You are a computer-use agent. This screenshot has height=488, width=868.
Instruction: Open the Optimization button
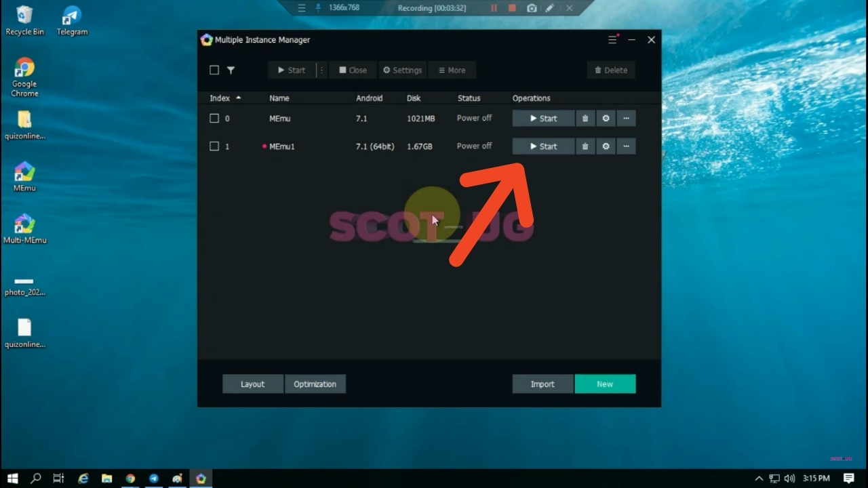[315, 384]
